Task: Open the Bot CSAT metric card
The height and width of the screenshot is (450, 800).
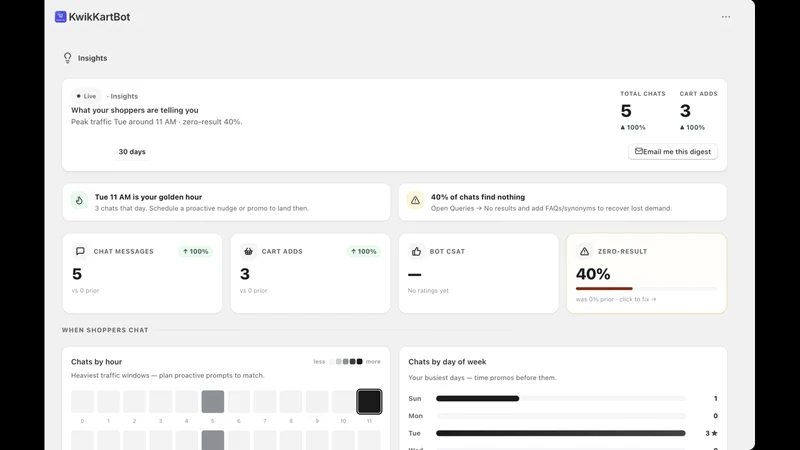Action: (x=478, y=273)
